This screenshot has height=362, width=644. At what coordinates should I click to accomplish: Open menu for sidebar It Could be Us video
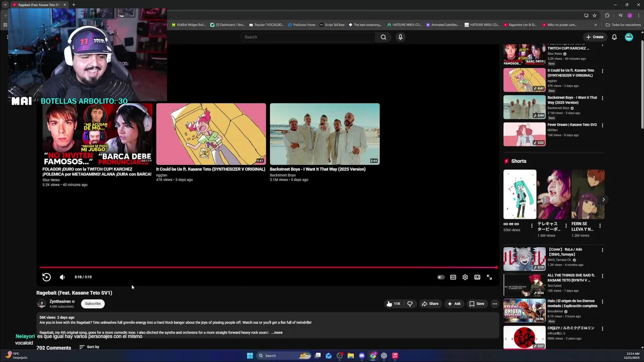click(602, 71)
